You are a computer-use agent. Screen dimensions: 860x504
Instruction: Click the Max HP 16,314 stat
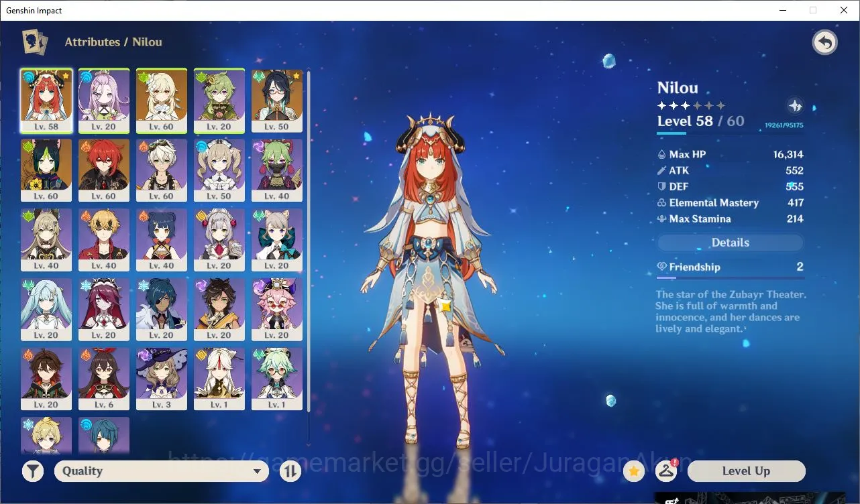coord(730,154)
